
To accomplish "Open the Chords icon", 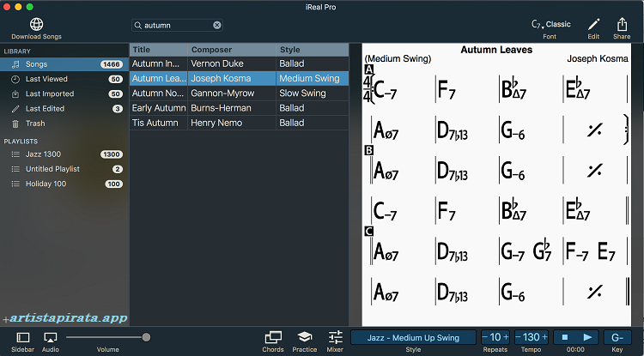I will pos(273,337).
